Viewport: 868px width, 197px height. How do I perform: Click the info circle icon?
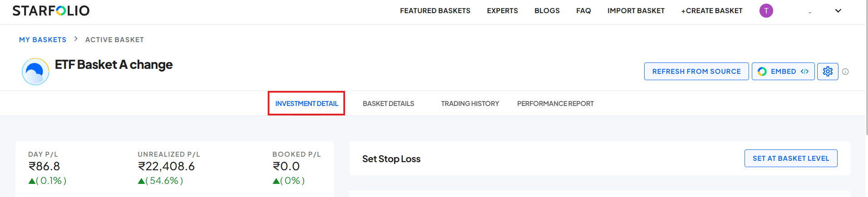pyautogui.click(x=845, y=72)
